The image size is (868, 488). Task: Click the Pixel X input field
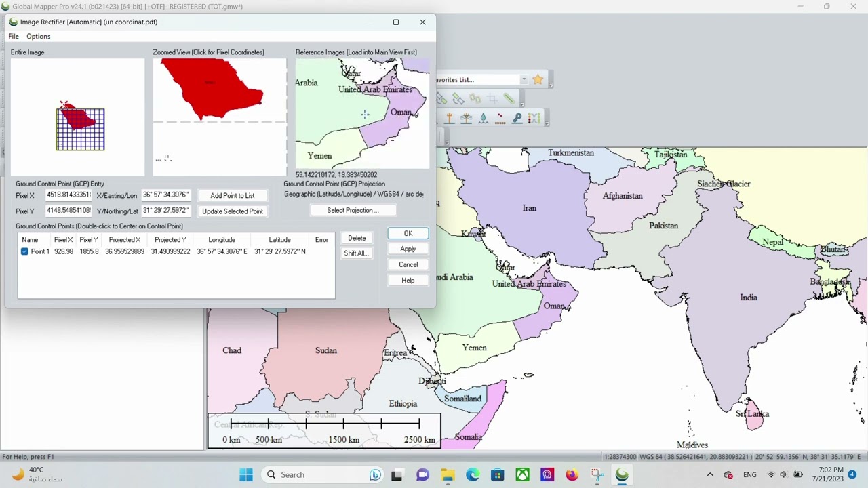tap(68, 195)
